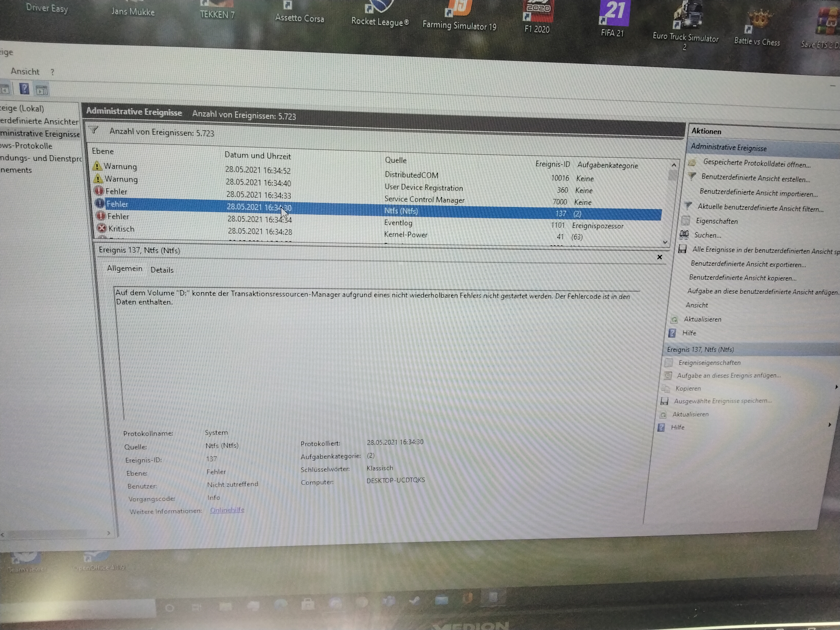Open the Onlinehilfe link
Screen dimensions: 840x630
227,510
